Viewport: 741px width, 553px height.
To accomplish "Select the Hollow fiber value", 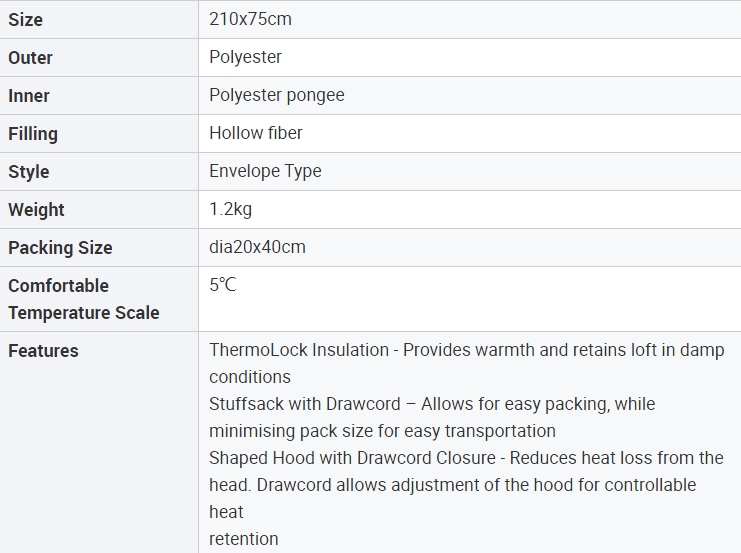I will [255, 133].
